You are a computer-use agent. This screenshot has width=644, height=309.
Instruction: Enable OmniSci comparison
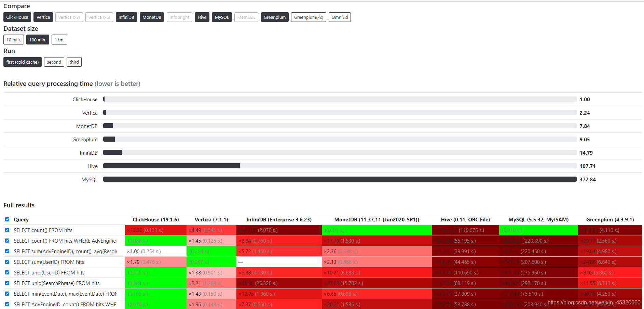(340, 17)
